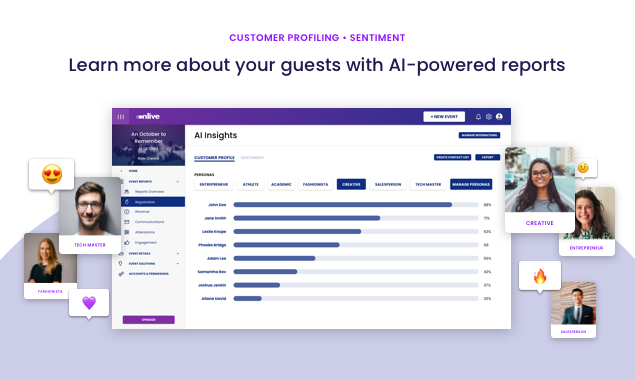The height and width of the screenshot is (380, 635).
Task: Click the Reports Overview binoculars icon
Action: [127, 192]
